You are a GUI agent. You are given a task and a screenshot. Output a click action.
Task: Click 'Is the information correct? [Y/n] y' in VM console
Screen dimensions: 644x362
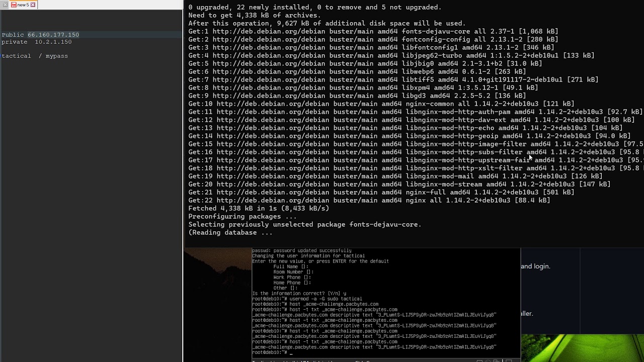(299, 294)
